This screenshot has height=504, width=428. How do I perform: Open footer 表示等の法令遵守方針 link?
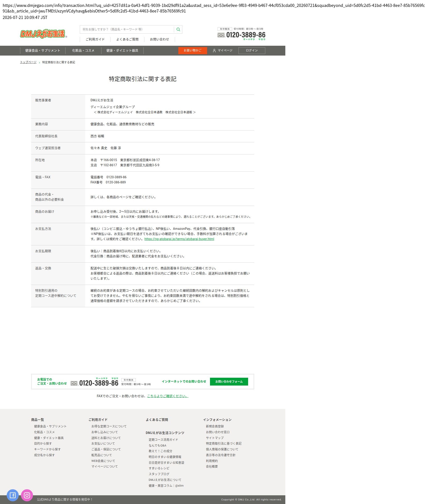pos(221,455)
